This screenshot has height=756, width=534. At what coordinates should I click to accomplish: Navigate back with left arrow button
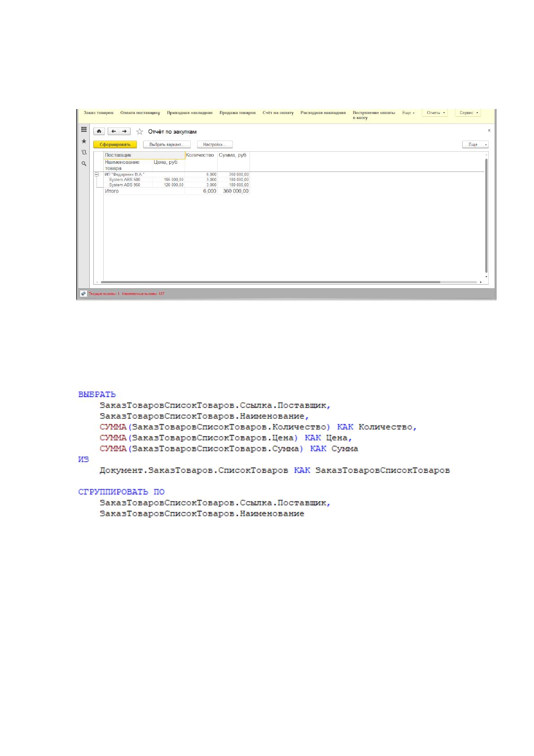tap(114, 132)
